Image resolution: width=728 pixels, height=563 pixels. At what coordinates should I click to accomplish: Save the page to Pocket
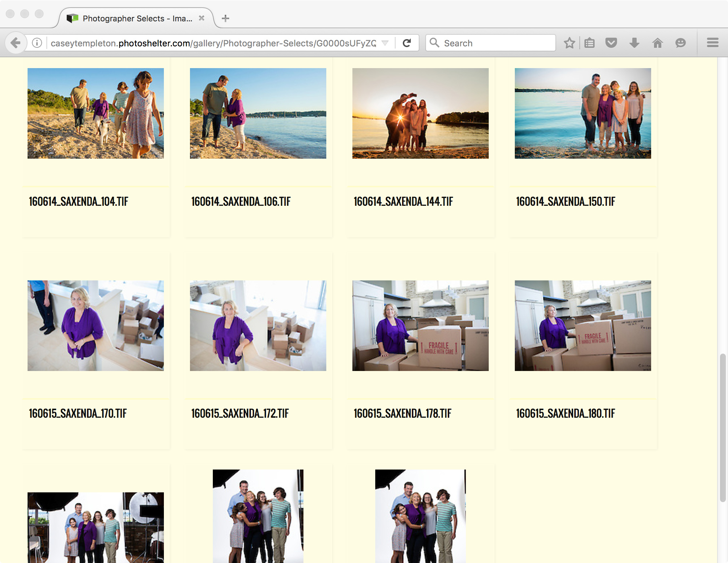[611, 42]
